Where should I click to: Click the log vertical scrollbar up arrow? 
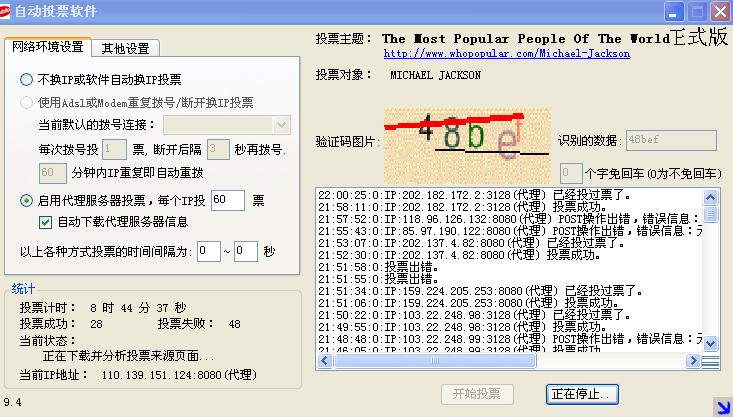tap(711, 197)
